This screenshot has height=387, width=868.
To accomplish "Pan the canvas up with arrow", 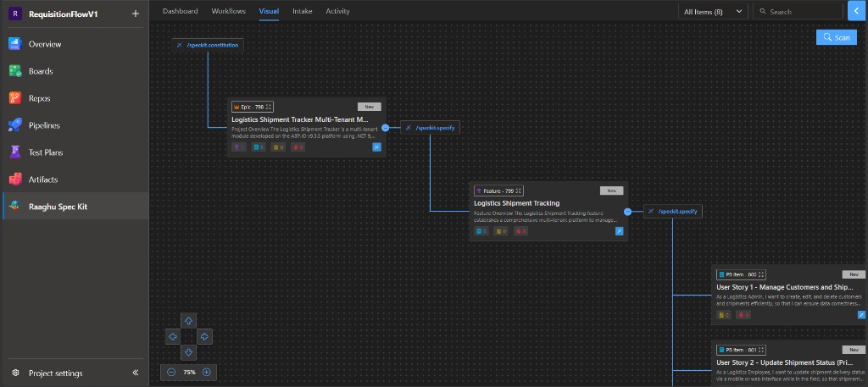I will [188, 321].
